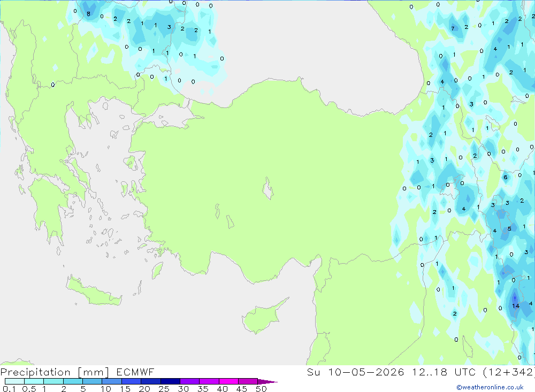Select the 0.1 to 0.5 mm legend swatch
Image resolution: width=535 pixels, height=392 pixels.
point(14,381)
